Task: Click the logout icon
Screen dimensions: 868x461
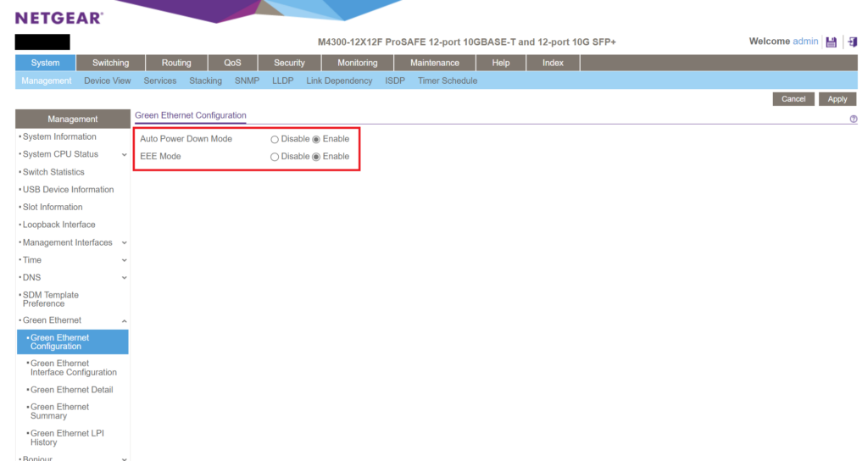Action: click(852, 42)
